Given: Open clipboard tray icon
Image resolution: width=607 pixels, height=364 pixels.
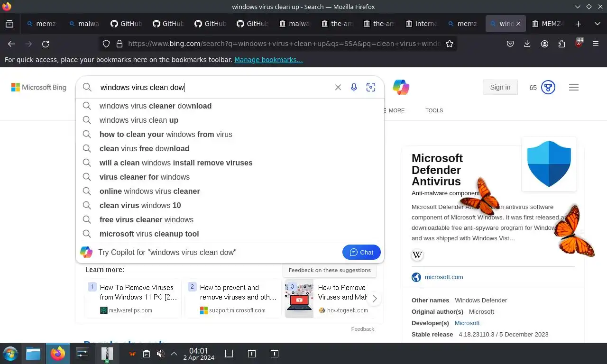Looking at the screenshot, I should pyautogui.click(x=147, y=354).
